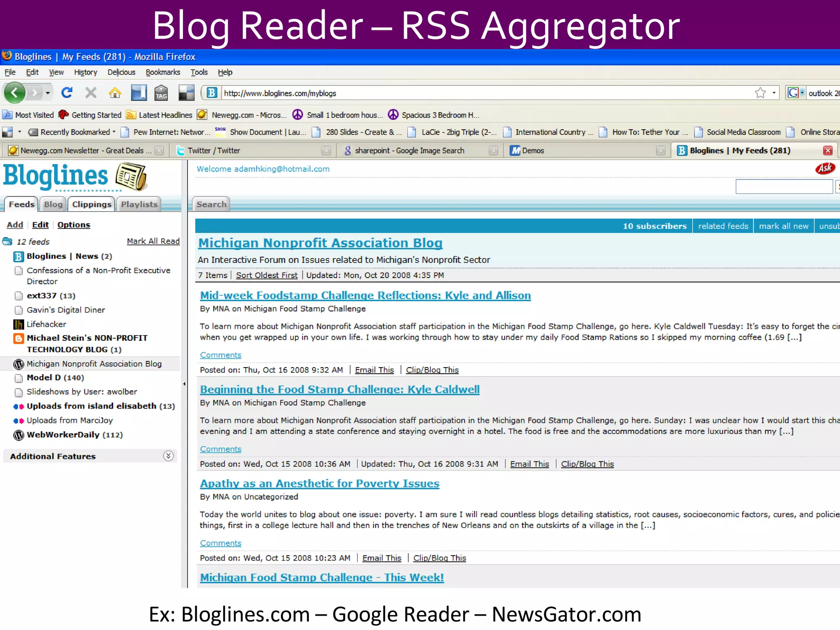This screenshot has width=840, height=630.
Task: Click the red Ask logo icon
Action: point(825,168)
